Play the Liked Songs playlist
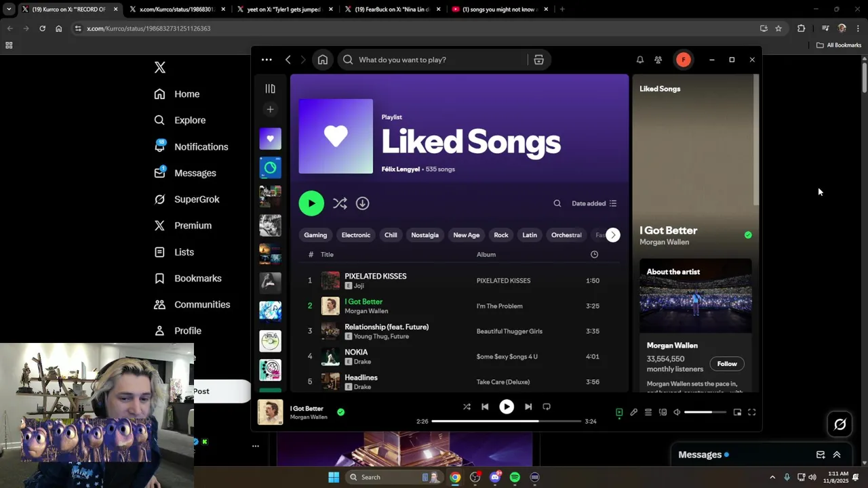 coord(311,203)
